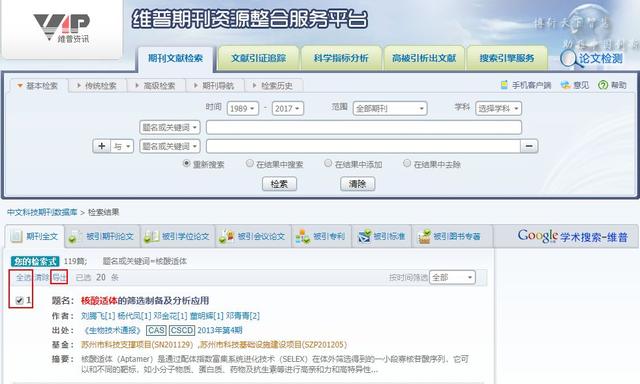Click the 导出 export link
The width and height of the screenshot is (640, 384).
(x=59, y=277)
